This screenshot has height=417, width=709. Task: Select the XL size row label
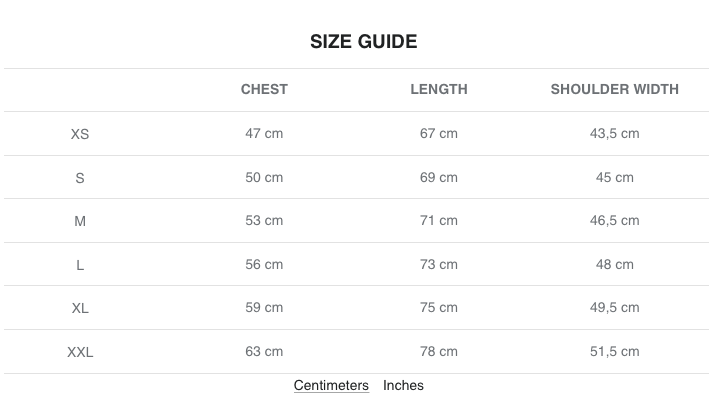click(80, 308)
